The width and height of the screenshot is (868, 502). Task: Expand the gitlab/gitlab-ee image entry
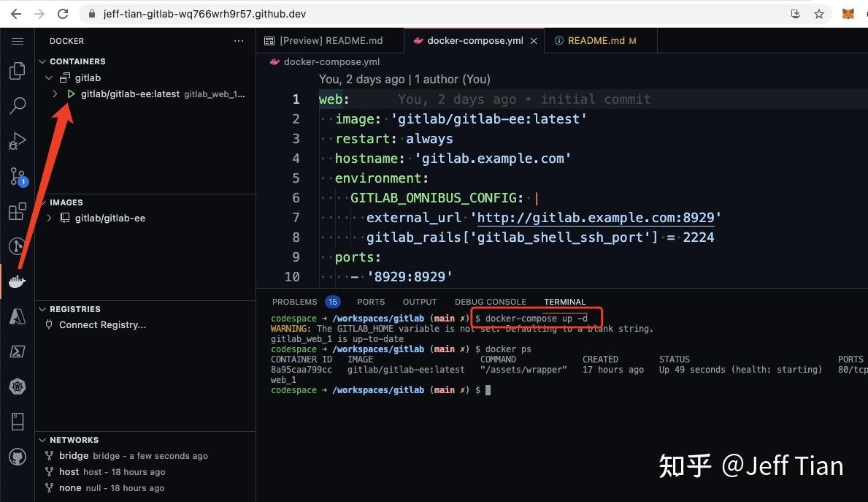pyautogui.click(x=48, y=218)
